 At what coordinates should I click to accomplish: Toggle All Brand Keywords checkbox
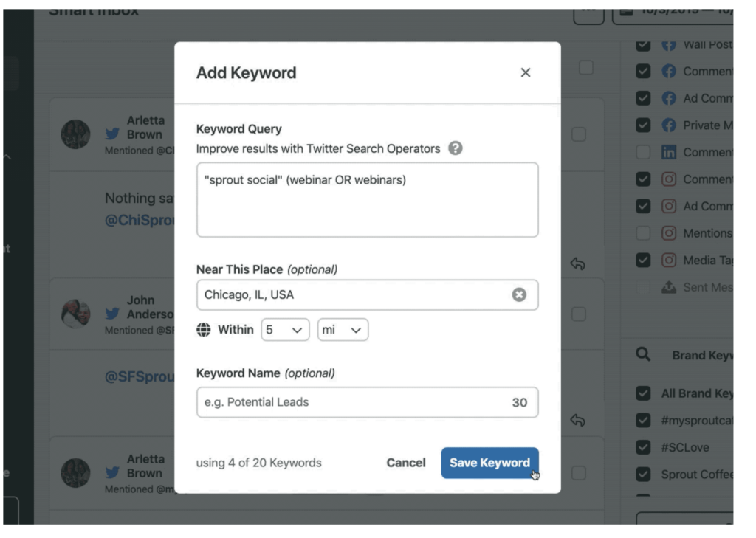point(643,393)
